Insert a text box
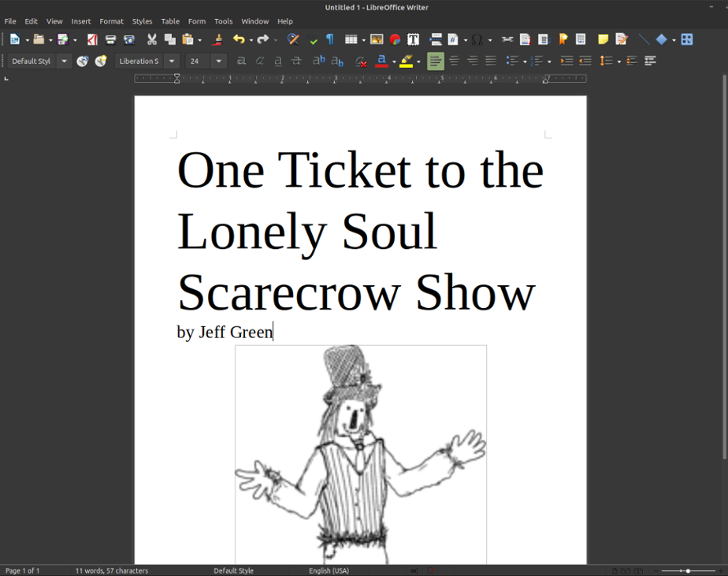728x576 pixels. coord(412,39)
